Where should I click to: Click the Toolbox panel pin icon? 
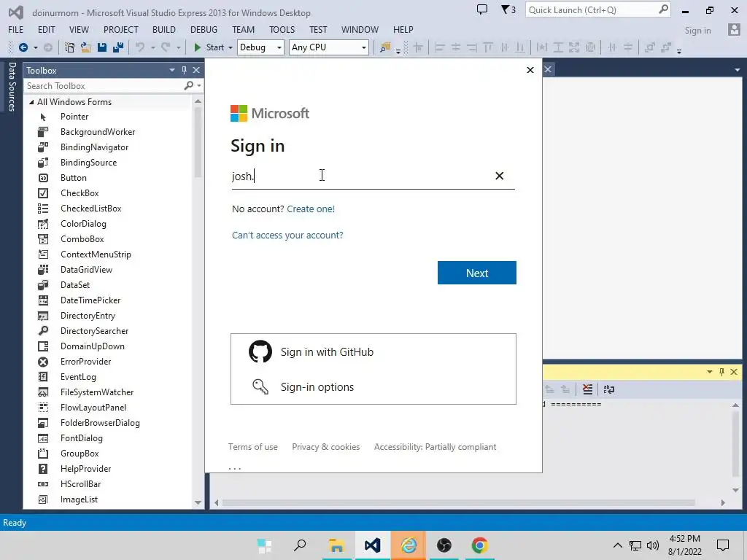click(x=184, y=70)
